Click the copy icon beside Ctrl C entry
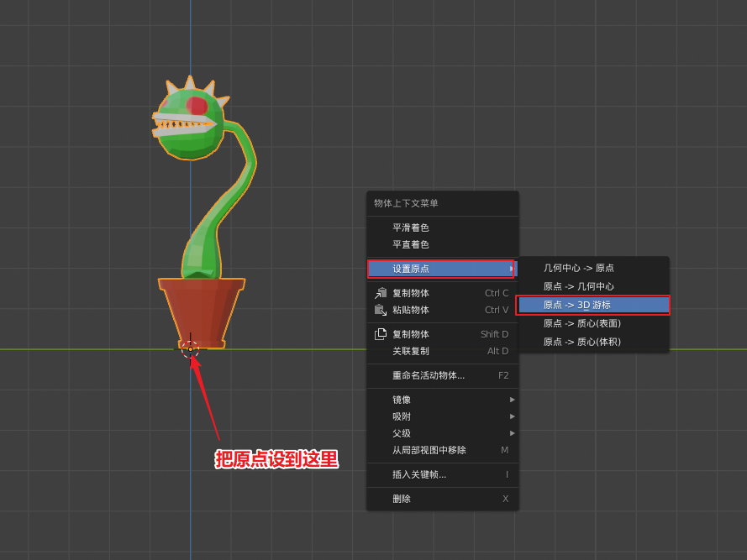 (x=381, y=293)
